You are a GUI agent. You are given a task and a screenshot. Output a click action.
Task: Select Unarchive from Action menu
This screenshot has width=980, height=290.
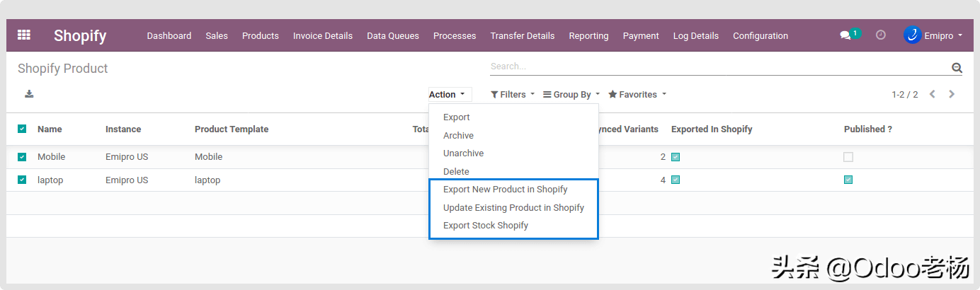[463, 153]
